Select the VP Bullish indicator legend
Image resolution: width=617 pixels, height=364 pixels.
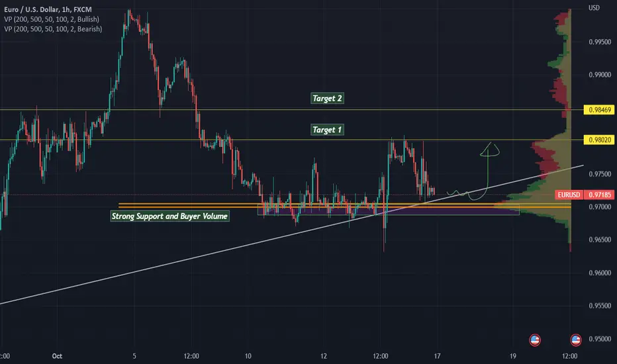[x=52, y=19]
